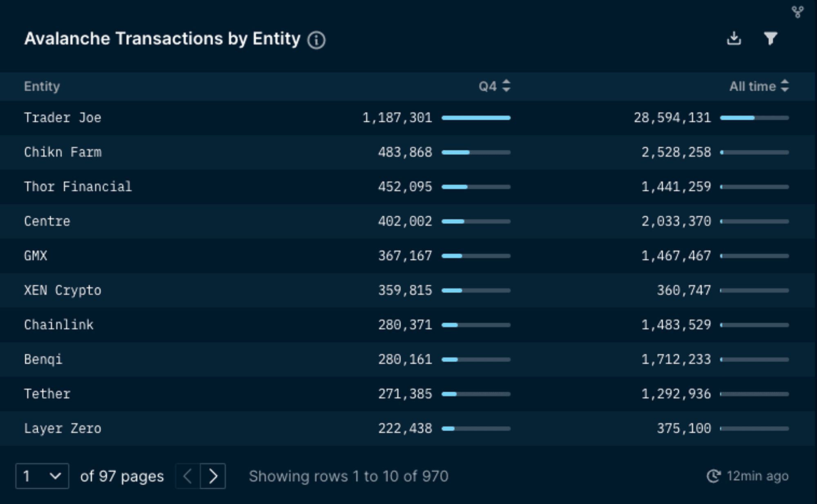The image size is (817, 504).
Task: Select the GMX entity
Action: coord(36,256)
